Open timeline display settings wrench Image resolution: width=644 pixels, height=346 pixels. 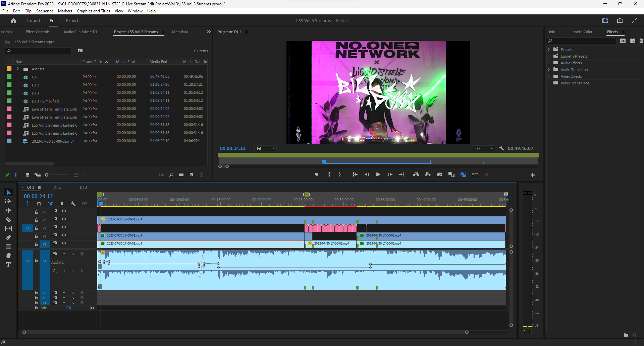coord(73,204)
